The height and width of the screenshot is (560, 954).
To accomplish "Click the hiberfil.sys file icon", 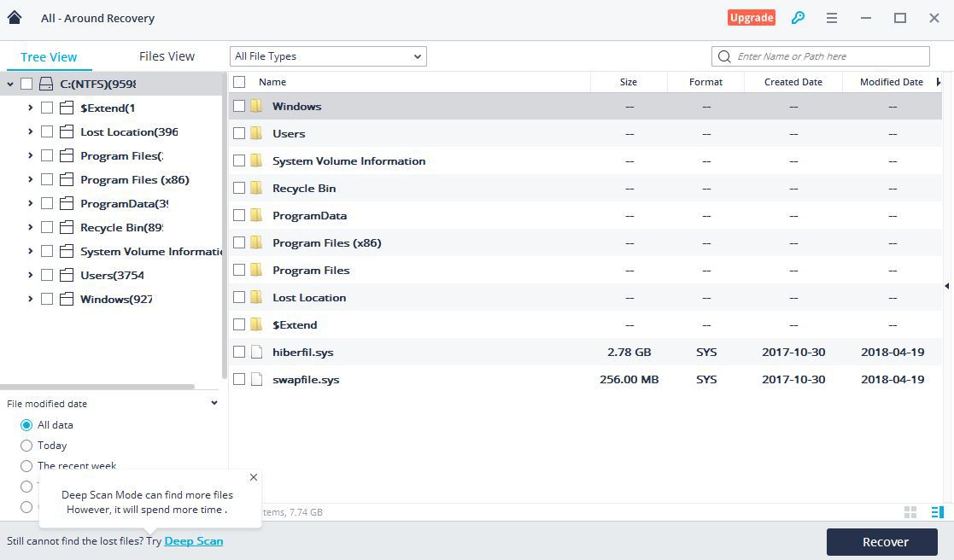I will tap(256, 352).
